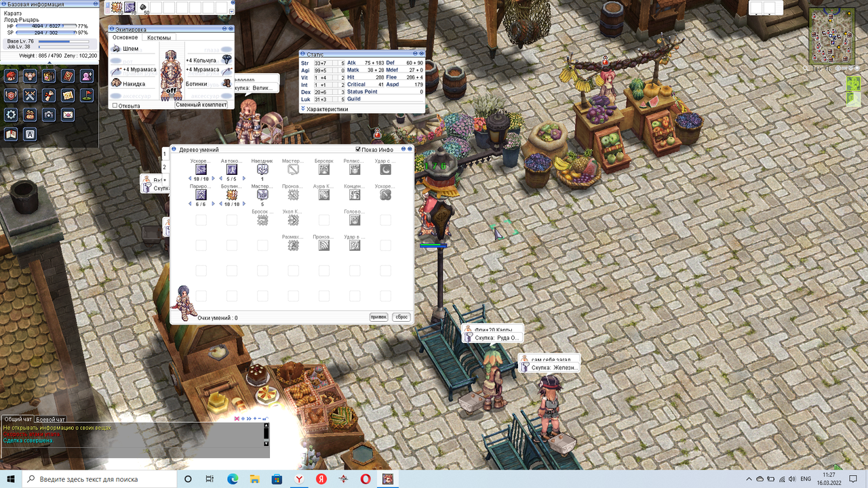Select the Размах... skill icon
The image size is (868, 488).
pyautogui.click(x=293, y=245)
